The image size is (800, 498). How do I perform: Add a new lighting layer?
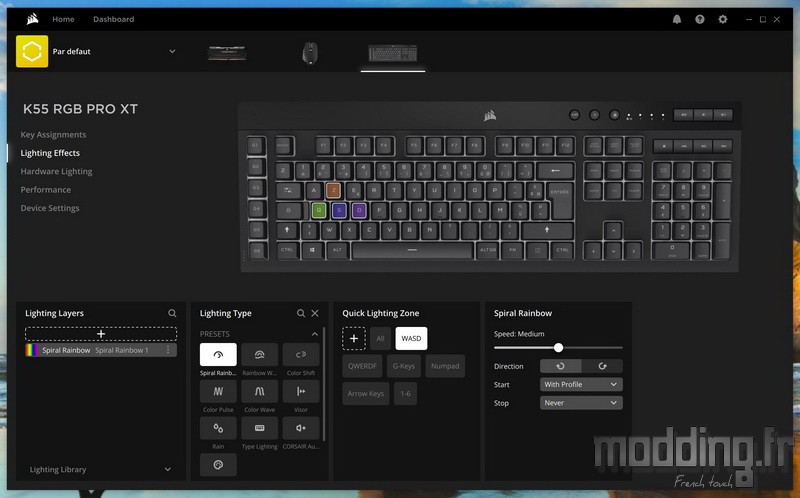[101, 334]
